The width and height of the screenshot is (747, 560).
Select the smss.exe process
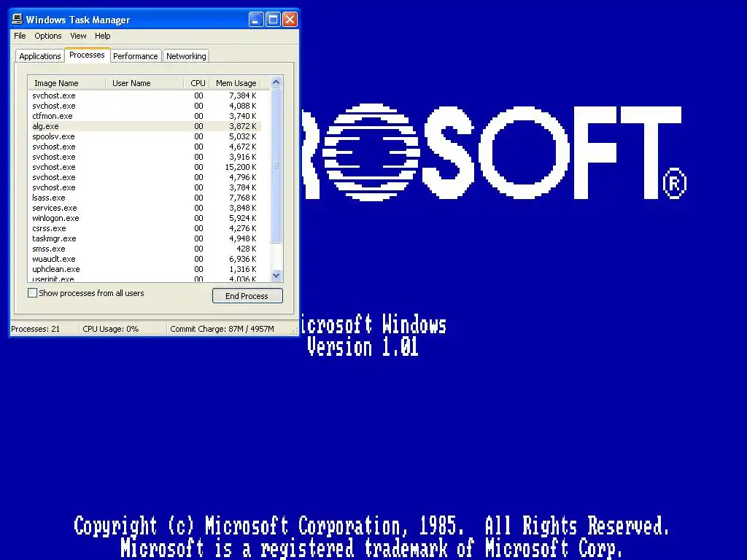(x=145, y=249)
